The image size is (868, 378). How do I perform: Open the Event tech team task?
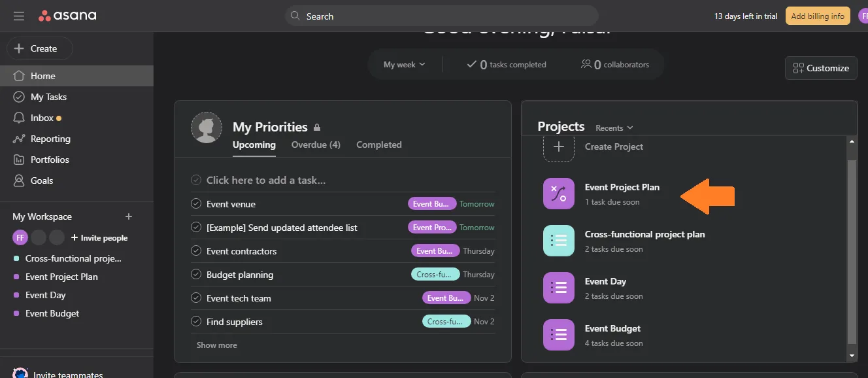(239, 298)
